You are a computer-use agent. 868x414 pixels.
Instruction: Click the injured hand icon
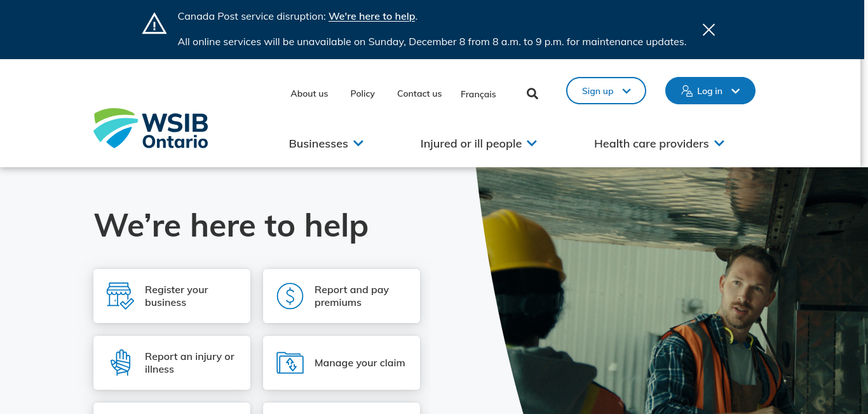pos(120,362)
